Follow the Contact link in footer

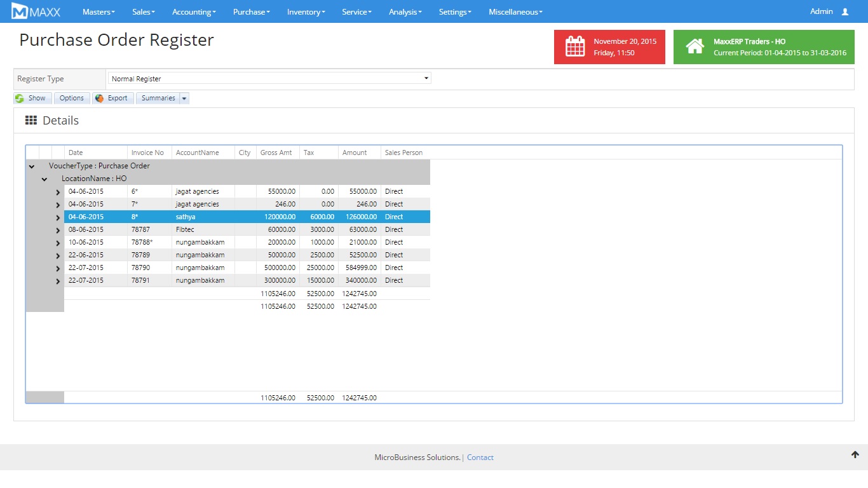(480, 457)
